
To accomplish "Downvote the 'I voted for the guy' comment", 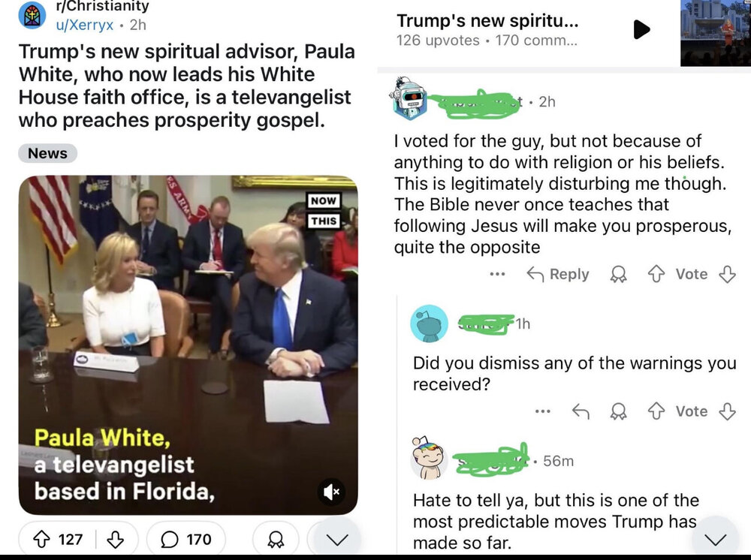I will tap(727, 274).
